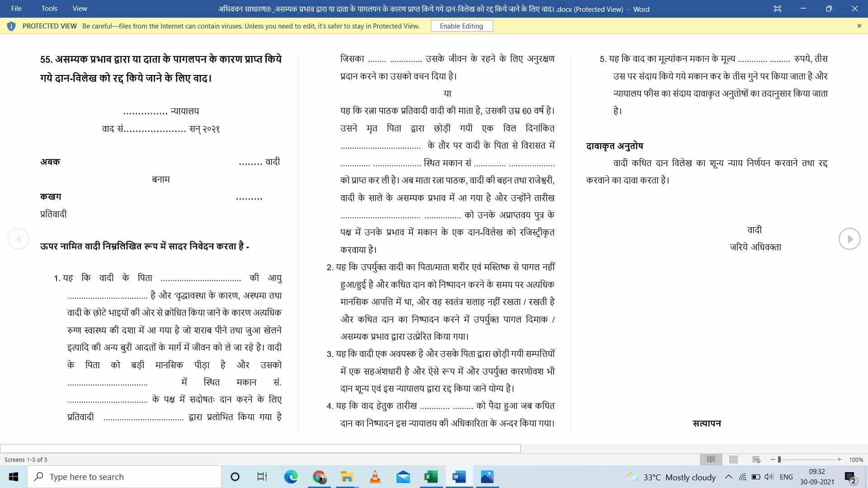
Task: Open the View menu
Action: pos(80,8)
